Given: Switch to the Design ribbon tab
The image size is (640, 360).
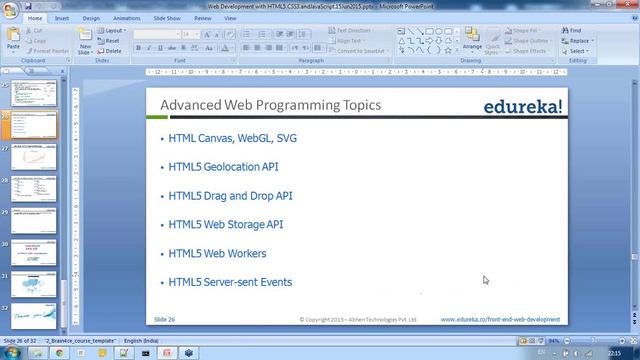Looking at the screenshot, I should pyautogui.click(x=91, y=18).
